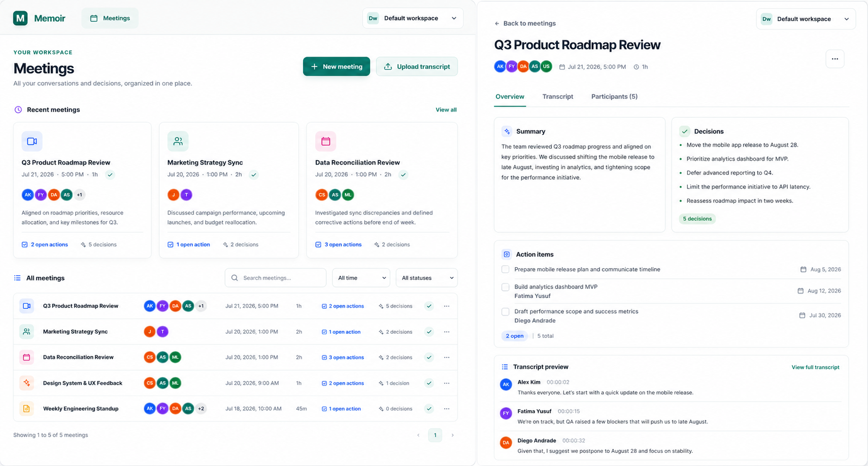
Task: Click the Data Reconciliation Review calendar icon
Action: [326, 141]
